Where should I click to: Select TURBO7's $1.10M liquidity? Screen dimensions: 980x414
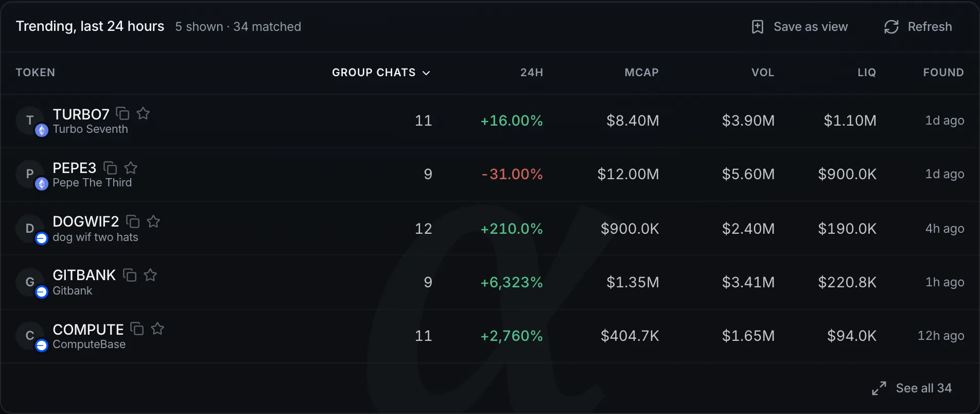(x=850, y=120)
